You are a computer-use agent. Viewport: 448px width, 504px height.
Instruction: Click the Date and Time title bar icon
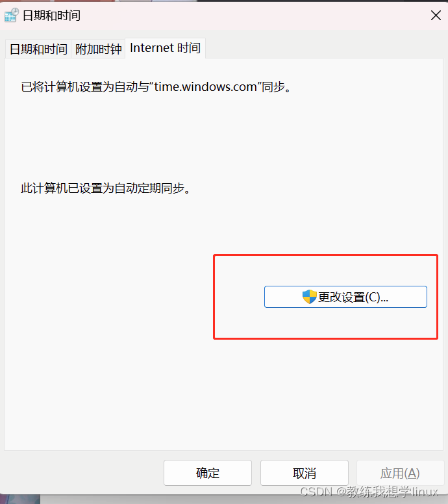pyautogui.click(x=12, y=15)
